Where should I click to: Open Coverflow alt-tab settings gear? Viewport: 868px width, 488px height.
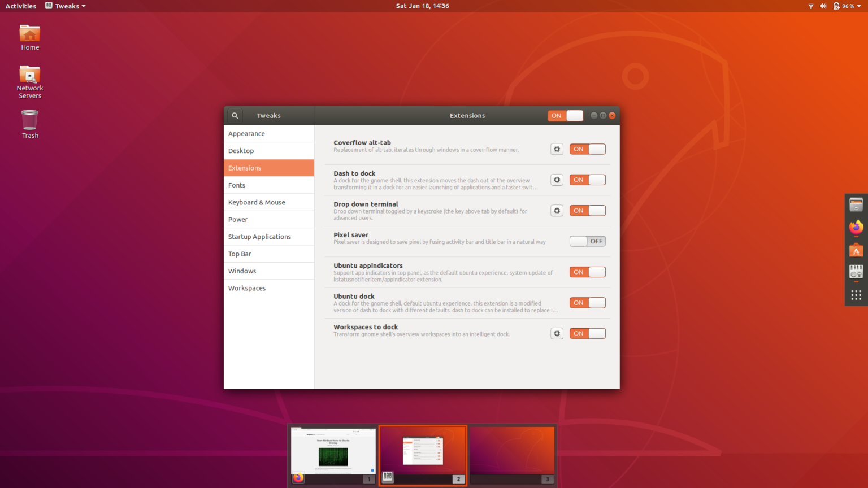(x=557, y=149)
